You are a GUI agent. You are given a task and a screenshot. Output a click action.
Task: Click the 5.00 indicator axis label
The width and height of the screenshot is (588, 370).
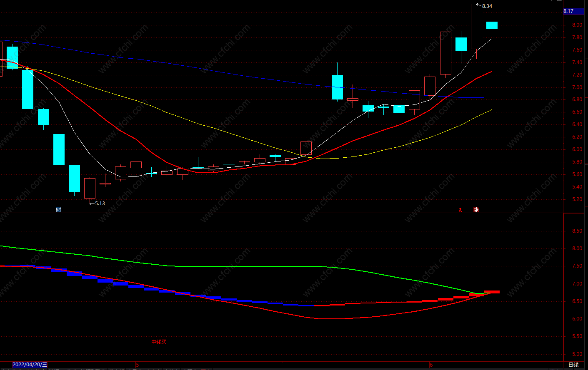tap(577, 354)
